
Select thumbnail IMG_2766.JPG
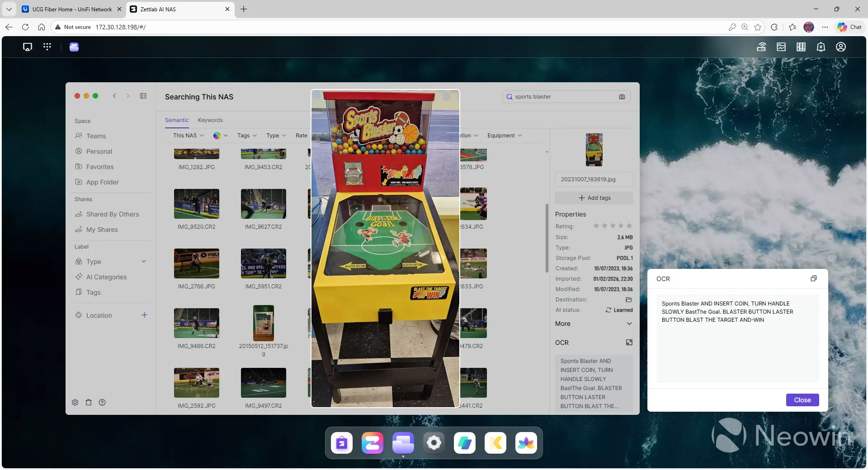[197, 263]
